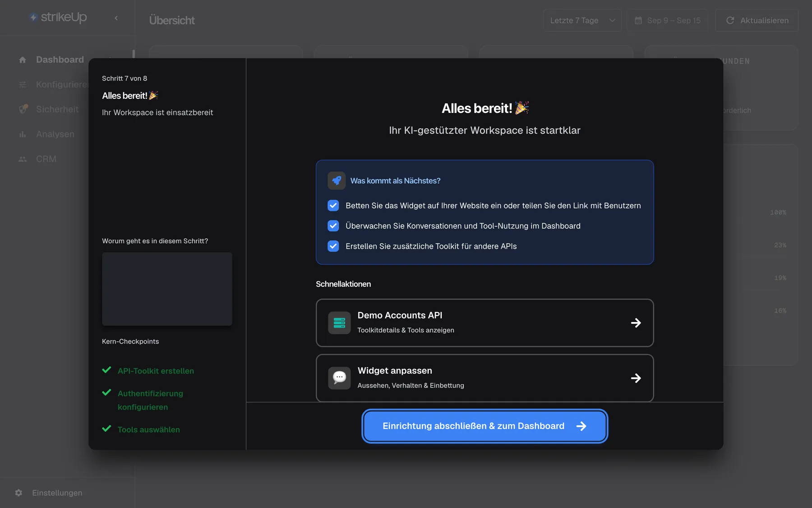
Task: Select Analysen in the sidebar
Action: pos(55,134)
